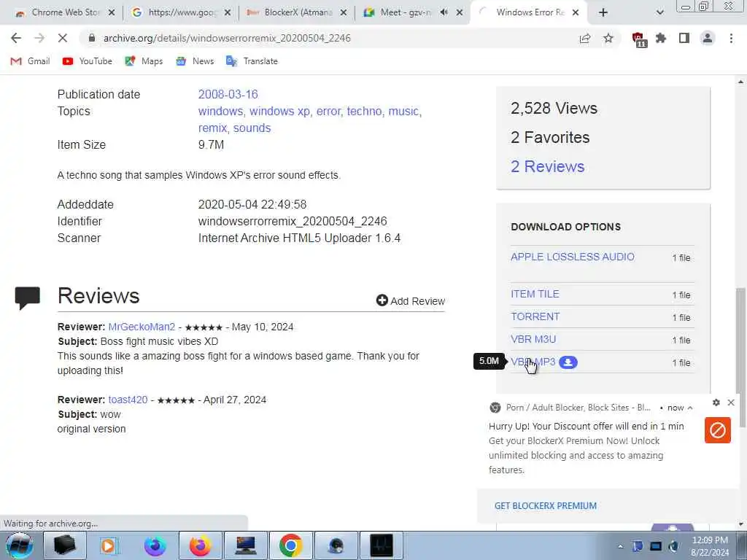Open a new browser tab with plus button
The height and width of the screenshot is (560, 747).
point(603,12)
